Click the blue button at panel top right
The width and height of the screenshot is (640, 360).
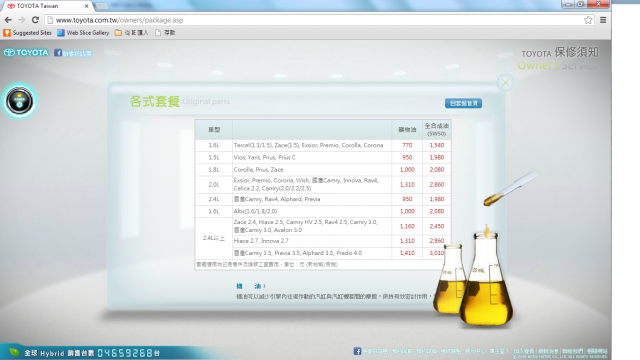coord(463,103)
